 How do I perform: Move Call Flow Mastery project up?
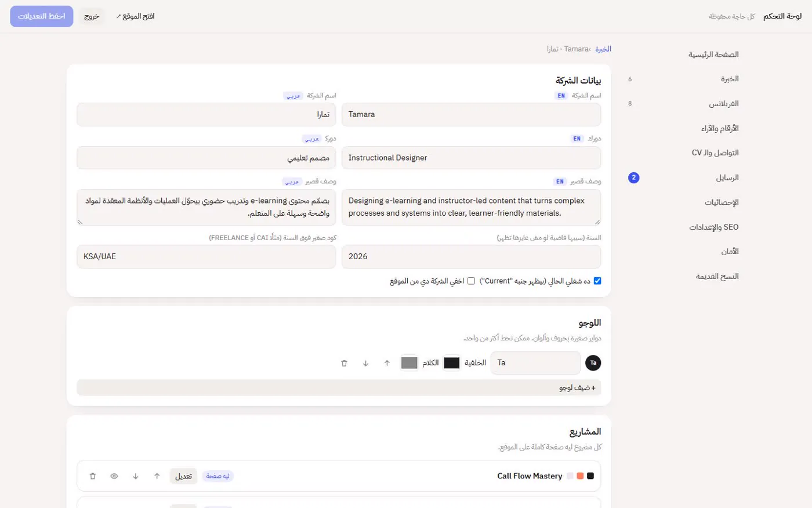(157, 476)
